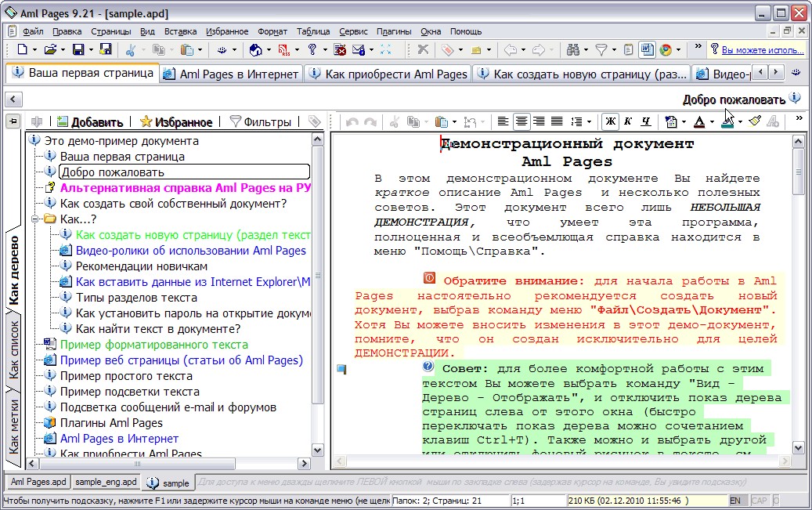Screen dimensions: 812x510
Task: Click the Save All floppy icon
Action: pyautogui.click(x=106, y=50)
